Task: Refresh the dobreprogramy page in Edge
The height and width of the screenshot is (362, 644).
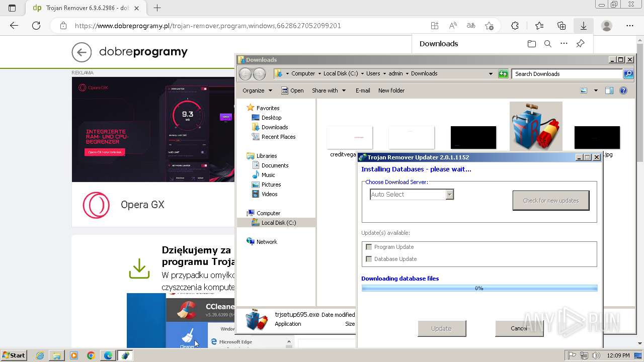Action: pos(36,26)
